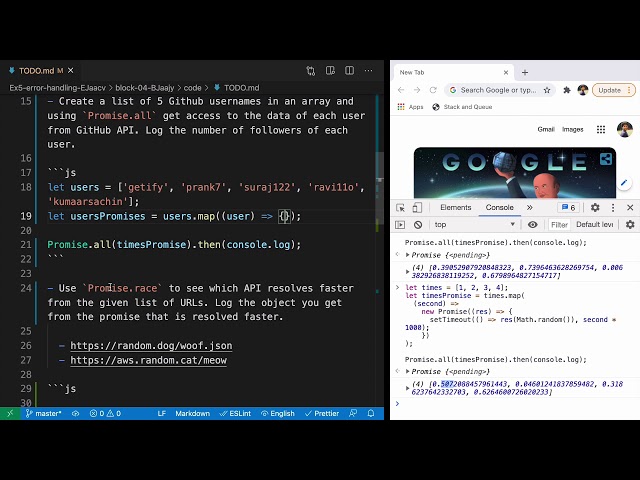Viewport: 640px width, 480px height.
Task: Select code breadcrumb folder
Action: coord(192,88)
